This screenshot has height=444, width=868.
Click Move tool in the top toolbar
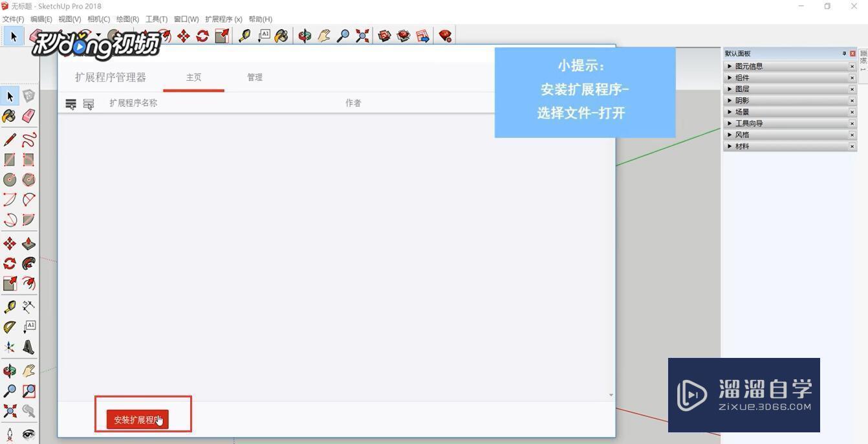[x=184, y=36]
